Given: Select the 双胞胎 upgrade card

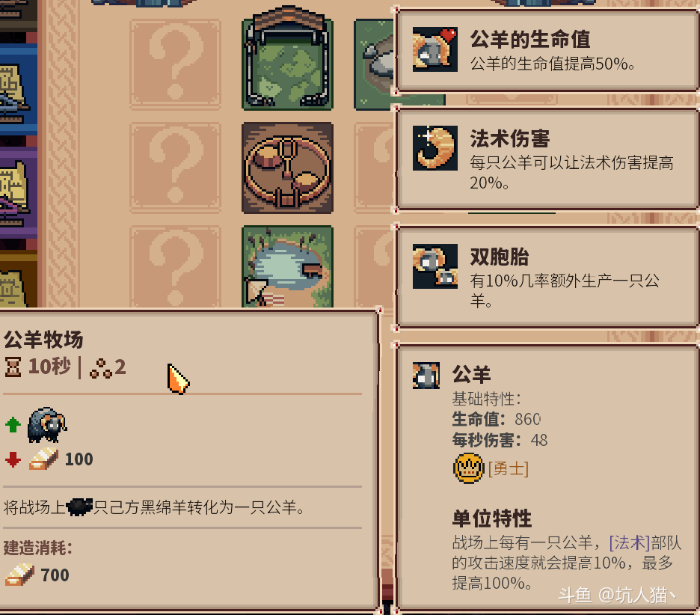Looking at the screenshot, I should tap(547, 278).
